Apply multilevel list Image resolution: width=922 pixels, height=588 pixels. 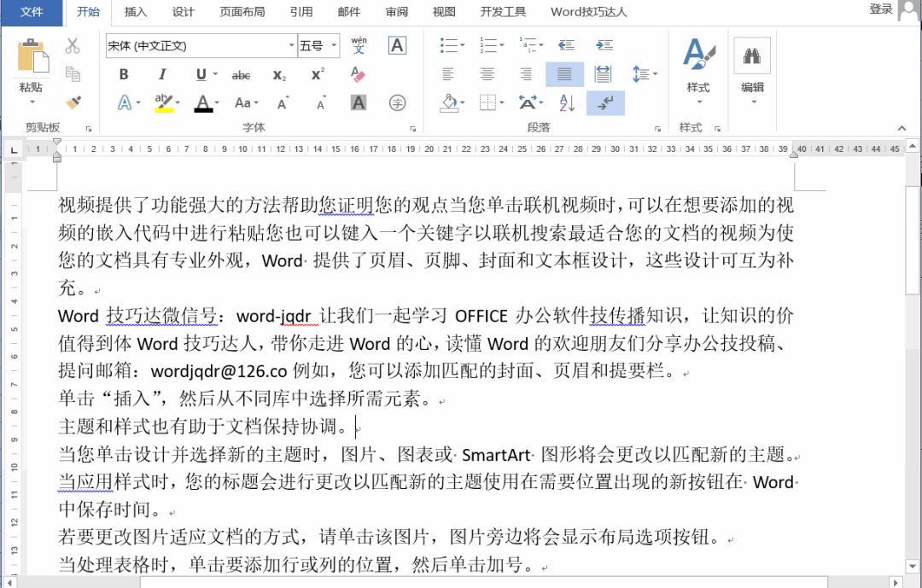(x=528, y=45)
